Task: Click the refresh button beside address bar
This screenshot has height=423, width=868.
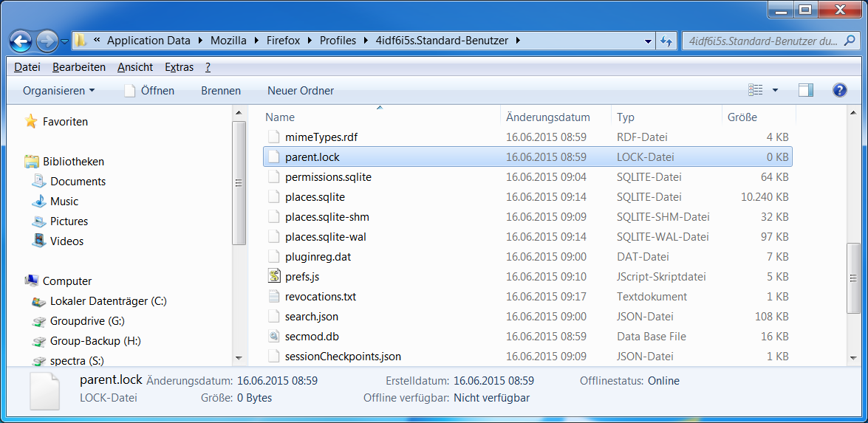Action: [666, 41]
